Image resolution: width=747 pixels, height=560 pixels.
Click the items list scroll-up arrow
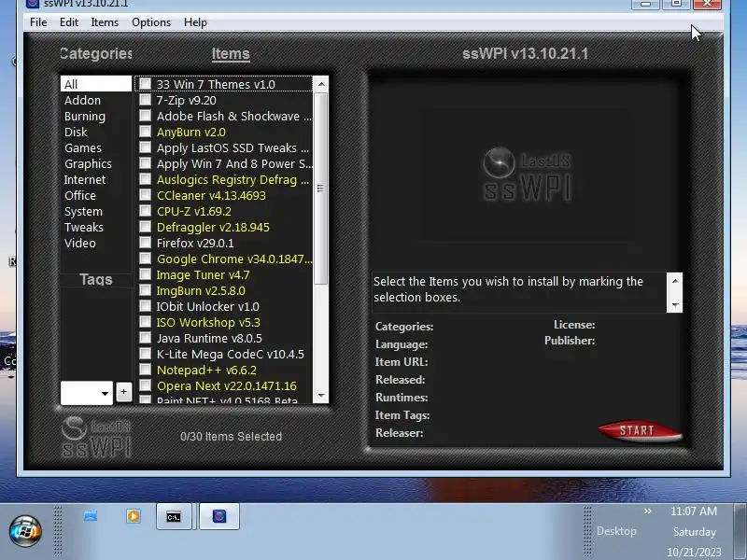point(321,84)
